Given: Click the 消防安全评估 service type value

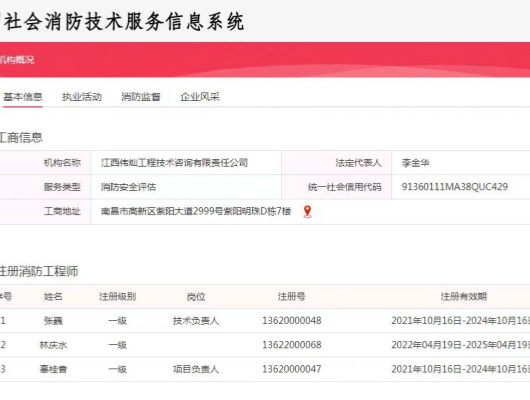Looking at the screenshot, I should click(128, 187).
